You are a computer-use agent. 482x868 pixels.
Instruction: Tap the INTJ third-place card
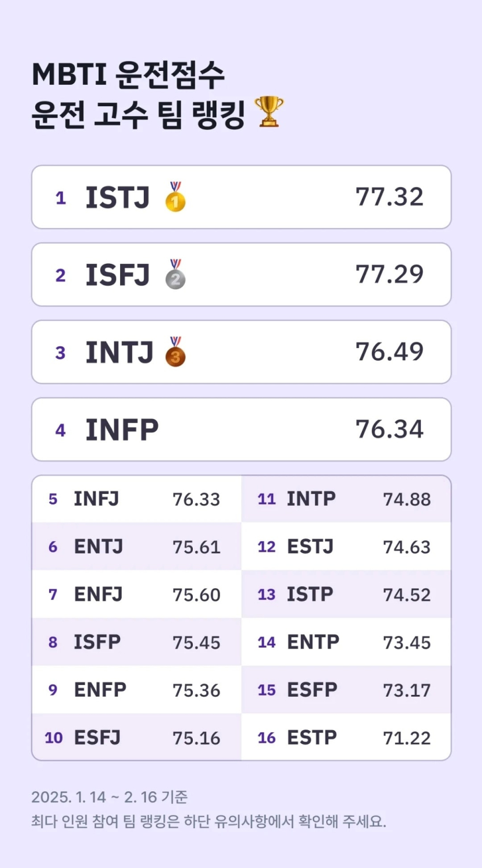(241, 352)
